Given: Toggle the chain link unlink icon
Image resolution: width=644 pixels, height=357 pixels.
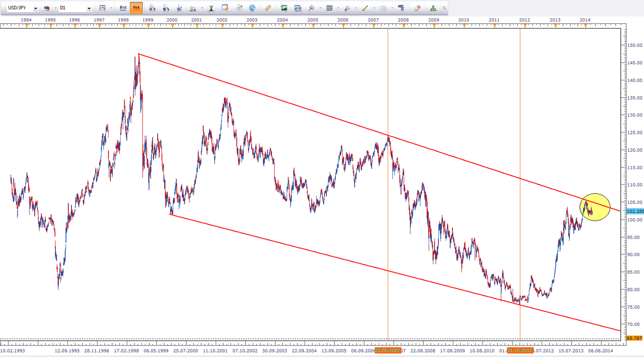Looking at the screenshot, I should pyautogui.click(x=47, y=8).
